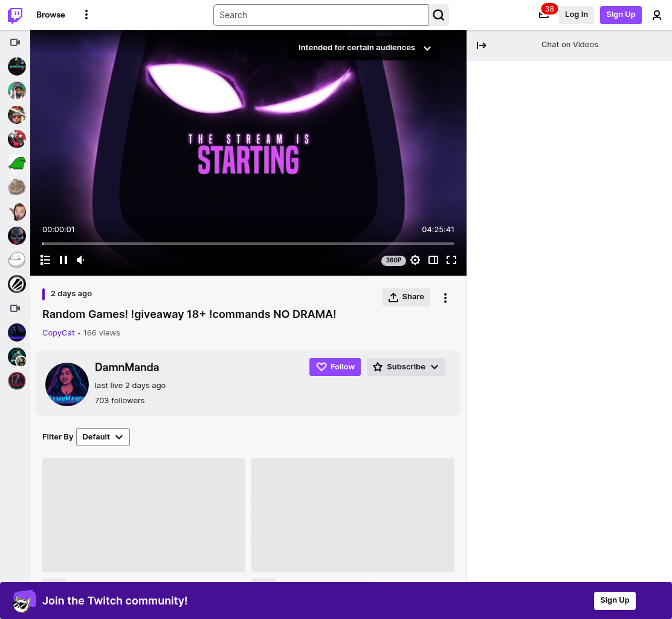Screen dimensions: 672x619
Task: Focus the Search input field
Action: point(320,15)
